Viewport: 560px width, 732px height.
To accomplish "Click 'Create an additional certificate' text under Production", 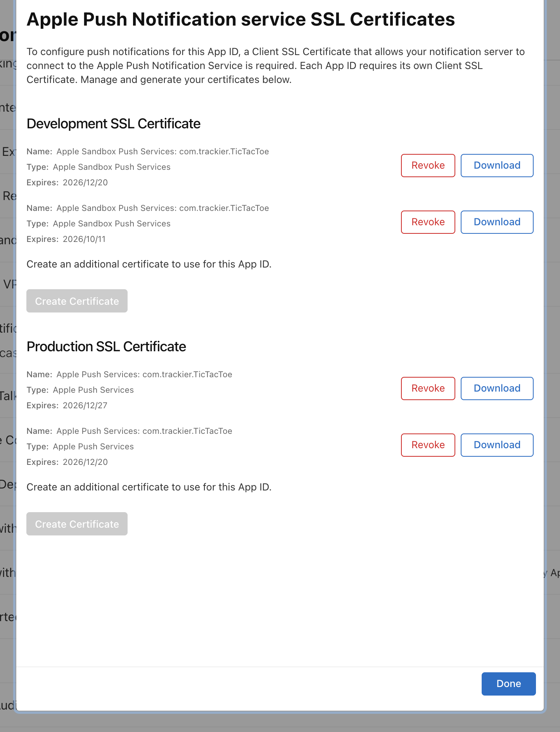I will (x=149, y=487).
